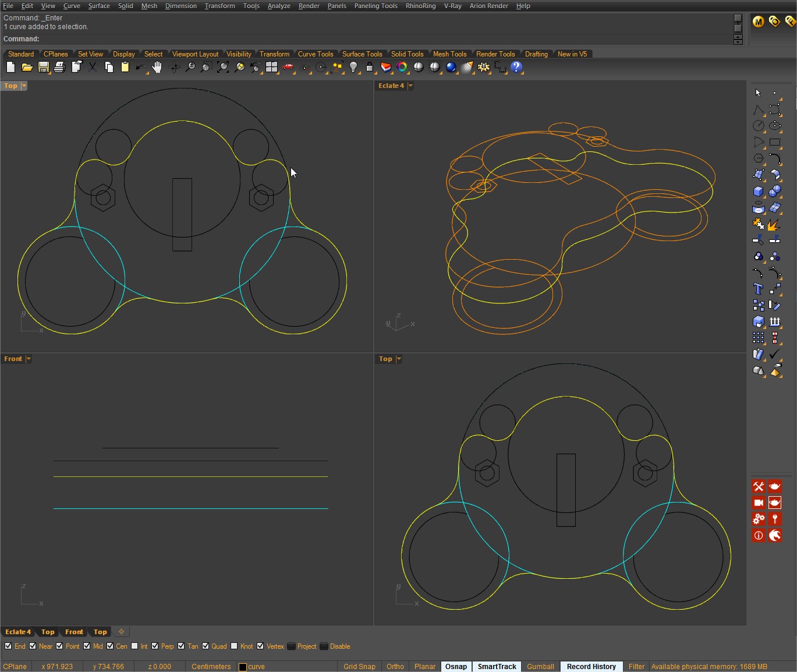Click the Paste clipboard icon
Screen dimensions: 797x672
(125, 68)
